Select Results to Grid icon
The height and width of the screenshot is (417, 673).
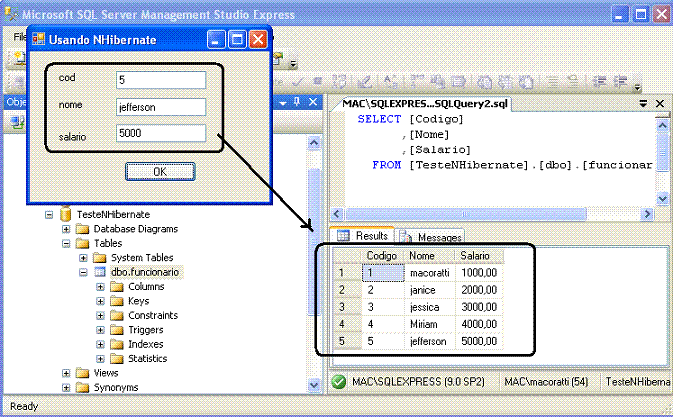[506, 82]
